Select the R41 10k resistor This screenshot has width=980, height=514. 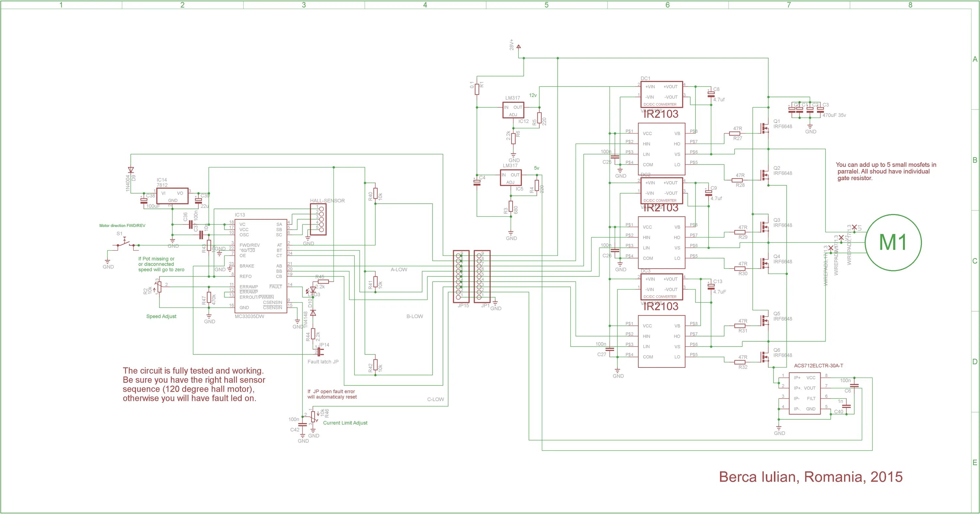pyautogui.click(x=375, y=282)
